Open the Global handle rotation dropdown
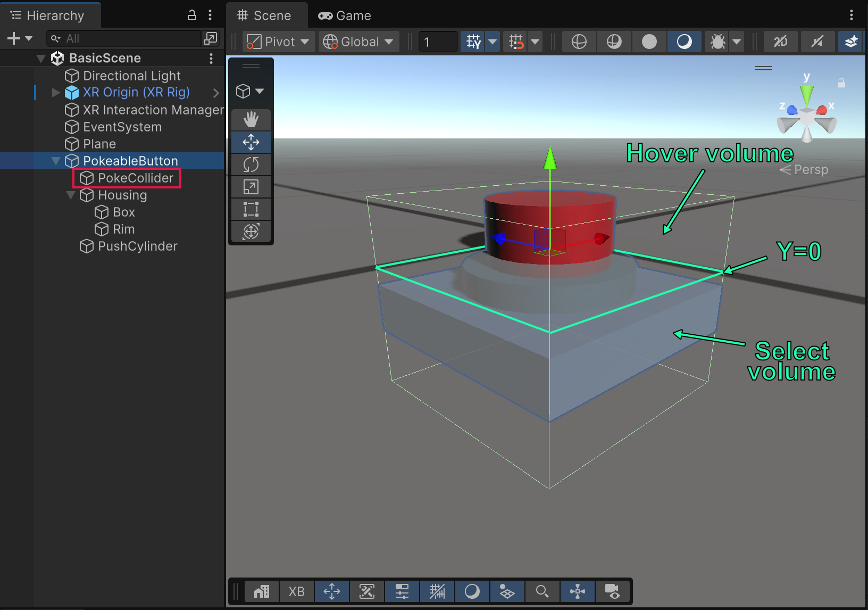This screenshot has width=868, height=610. [359, 42]
